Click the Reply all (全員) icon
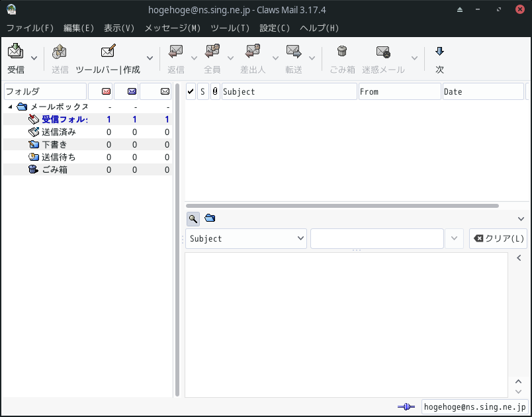Image resolution: width=532 pixels, height=417 pixels. (x=212, y=51)
